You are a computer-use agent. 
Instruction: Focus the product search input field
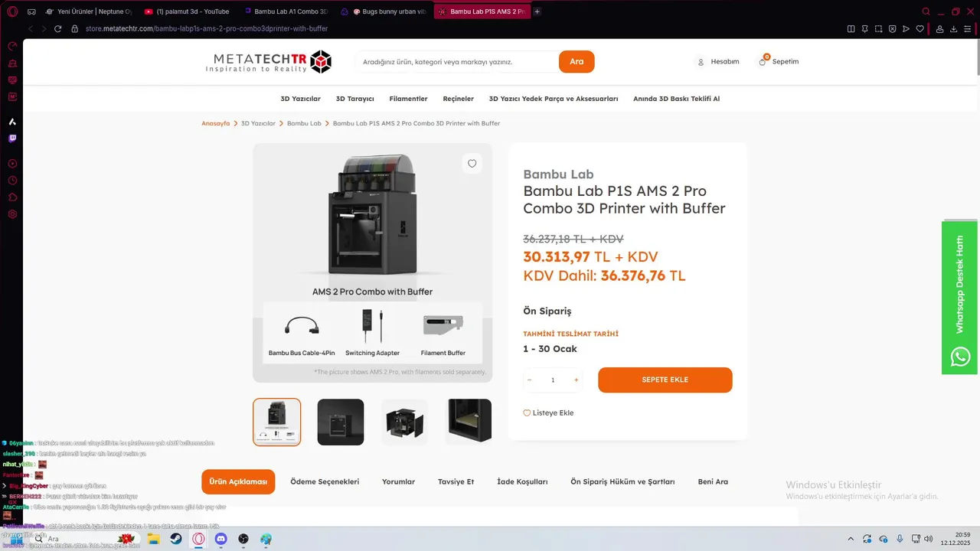coord(456,61)
